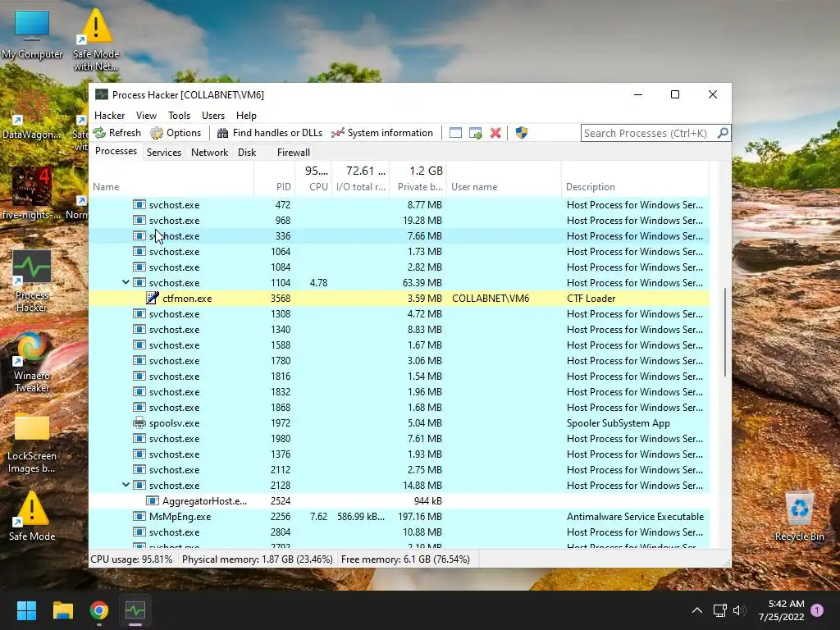Open the five-nights desktop icon
Image resolution: width=840 pixels, height=630 pixels.
31,193
